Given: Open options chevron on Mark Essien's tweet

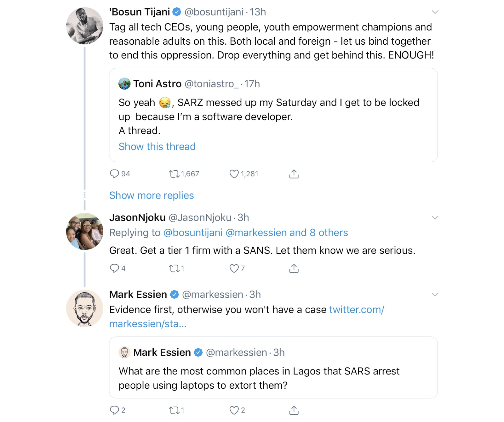Looking at the screenshot, I should 435,295.
